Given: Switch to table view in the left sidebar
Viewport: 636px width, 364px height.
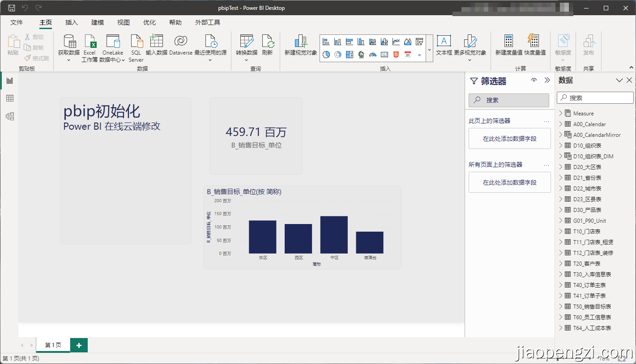Looking at the screenshot, I should (x=9, y=98).
